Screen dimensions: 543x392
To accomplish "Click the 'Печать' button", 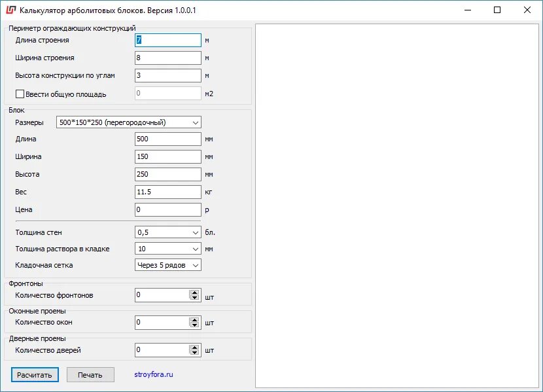I will click(x=90, y=375).
